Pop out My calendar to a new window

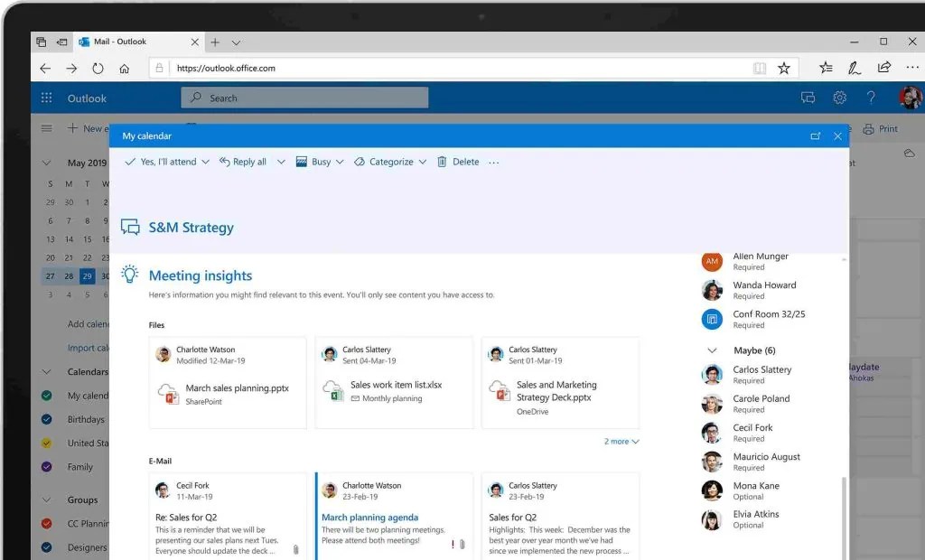pyautogui.click(x=816, y=135)
